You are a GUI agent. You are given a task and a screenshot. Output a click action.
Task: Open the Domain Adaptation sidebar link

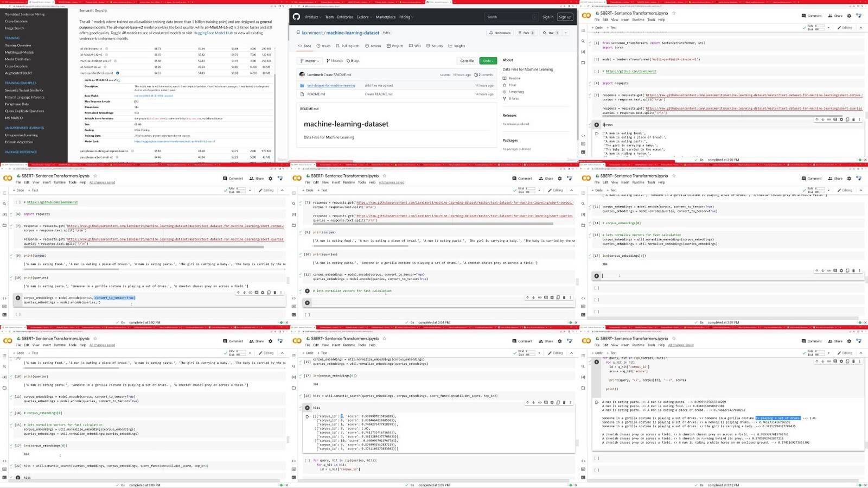pyautogui.click(x=19, y=142)
